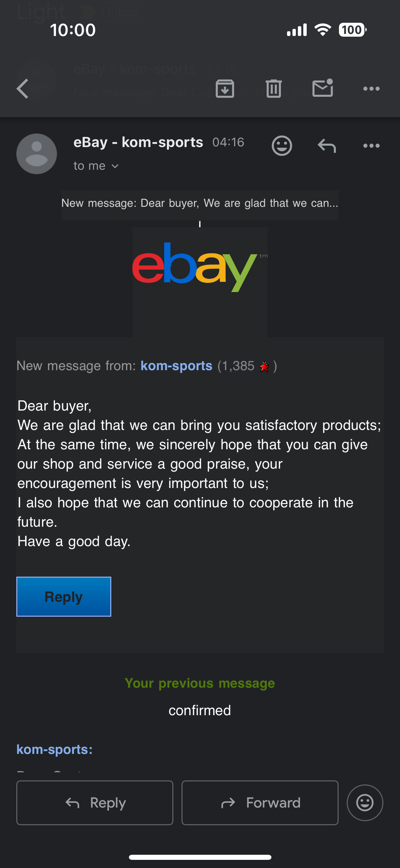This screenshot has width=400, height=868.
Task: Tap the kom-sports quoted message heading
Action: coord(55,749)
